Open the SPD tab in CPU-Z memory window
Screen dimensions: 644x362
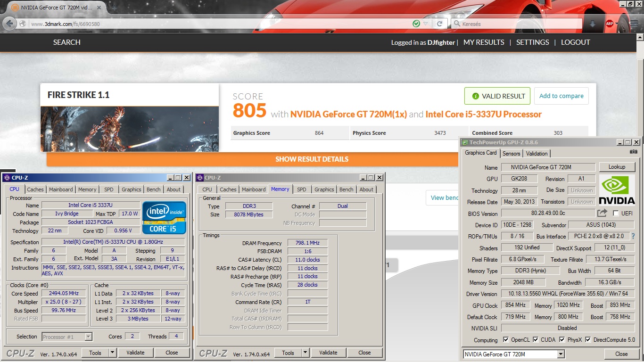pos(302,189)
